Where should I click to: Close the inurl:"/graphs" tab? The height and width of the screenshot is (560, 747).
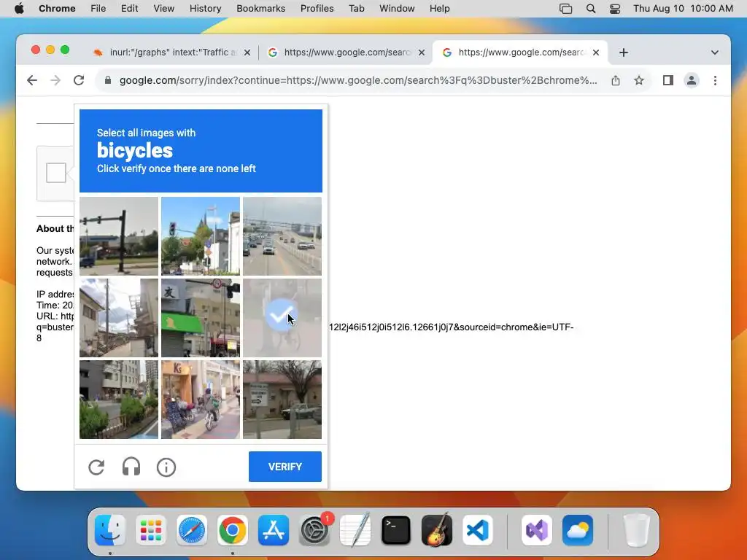[x=247, y=52]
